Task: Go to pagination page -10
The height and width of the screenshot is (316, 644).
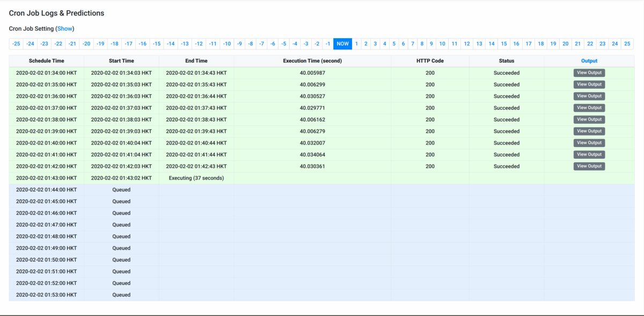Action: click(x=227, y=44)
